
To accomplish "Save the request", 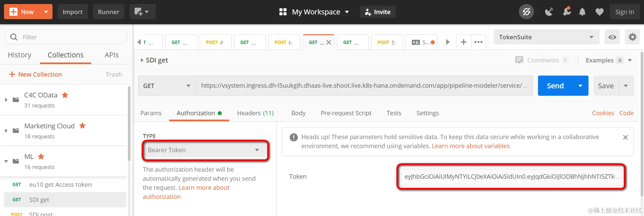I will coord(606,86).
